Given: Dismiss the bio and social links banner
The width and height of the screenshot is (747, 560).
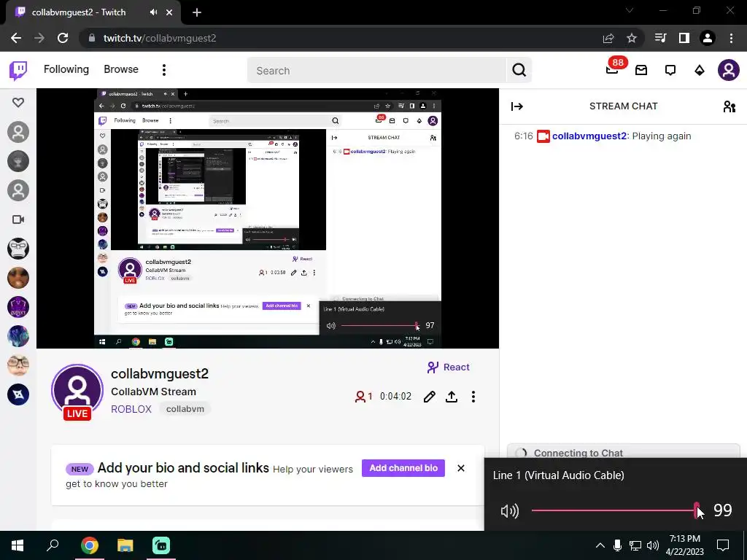Looking at the screenshot, I should 461,468.
